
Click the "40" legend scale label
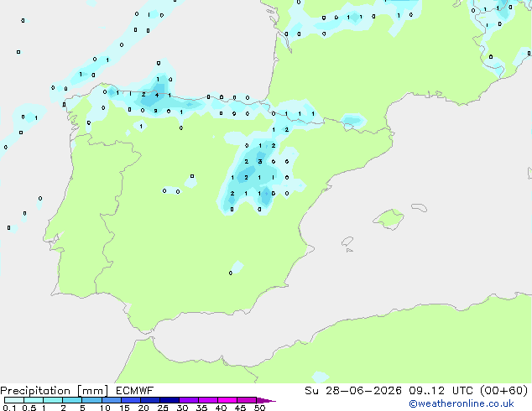click(221, 408)
